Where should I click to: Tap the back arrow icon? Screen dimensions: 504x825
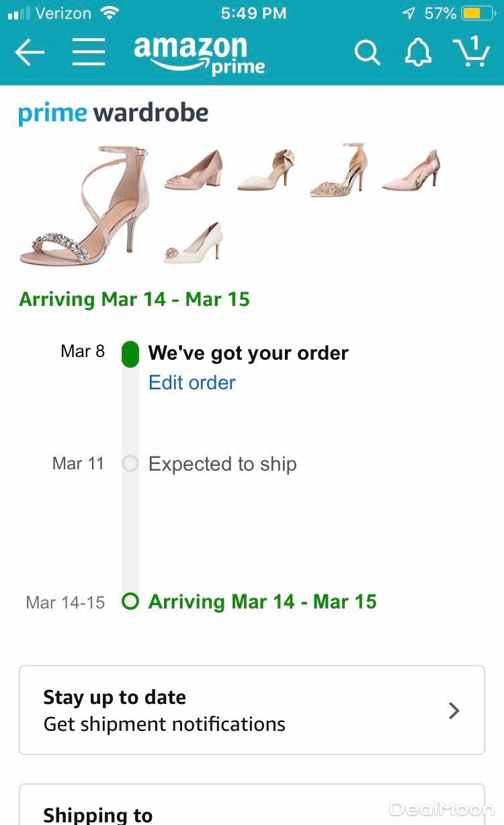click(x=30, y=52)
